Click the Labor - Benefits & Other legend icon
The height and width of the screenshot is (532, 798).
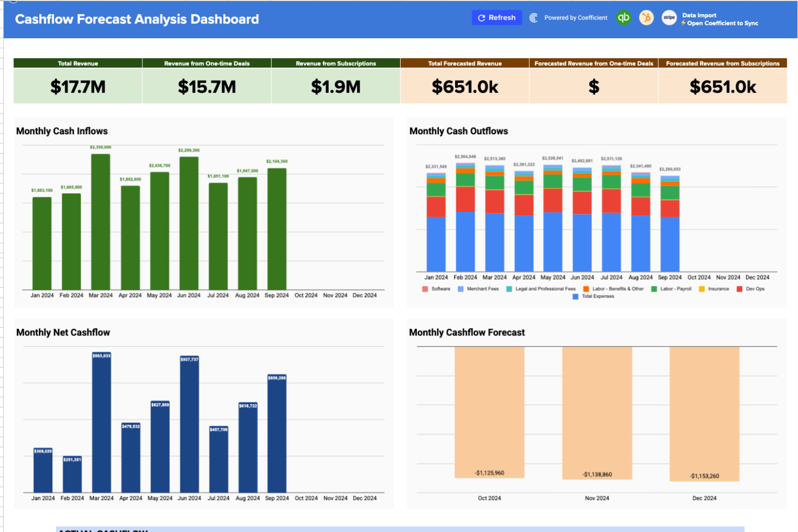click(x=586, y=288)
